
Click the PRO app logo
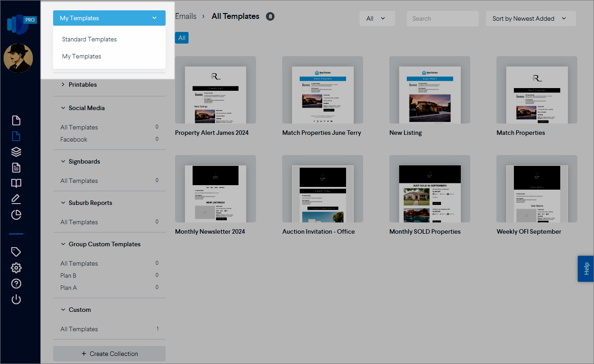pyautogui.click(x=21, y=23)
